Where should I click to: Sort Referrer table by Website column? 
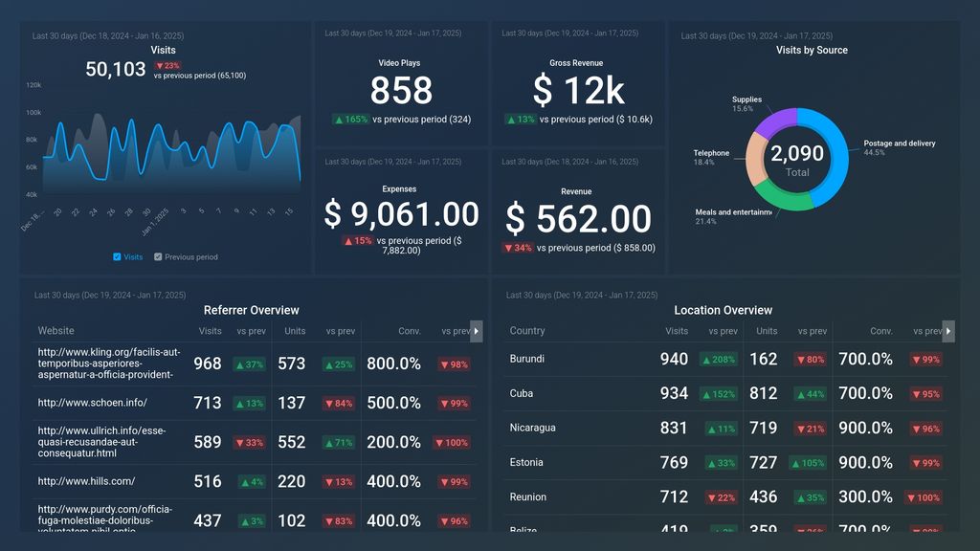click(56, 330)
